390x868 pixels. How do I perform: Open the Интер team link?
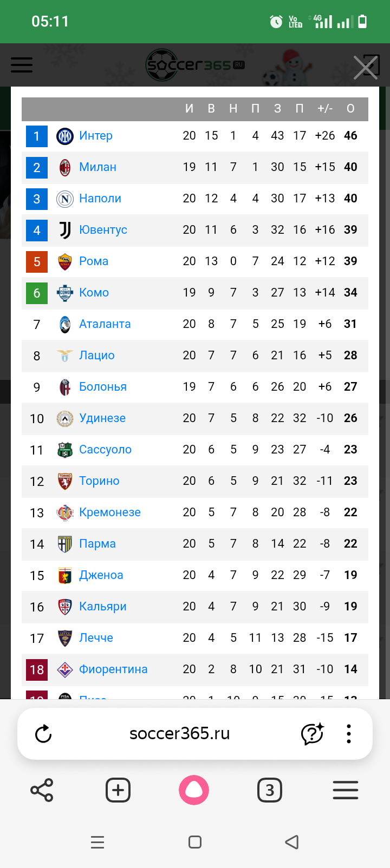tap(96, 136)
